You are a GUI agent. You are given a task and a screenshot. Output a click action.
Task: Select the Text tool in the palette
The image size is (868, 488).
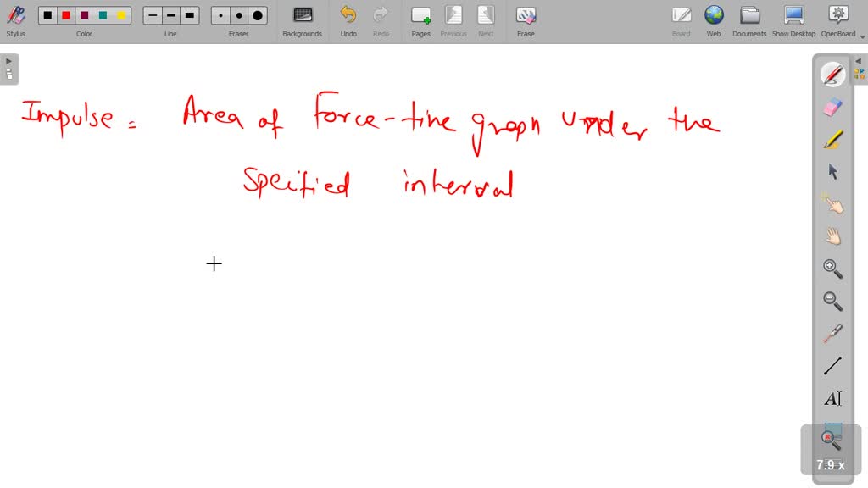(832, 399)
